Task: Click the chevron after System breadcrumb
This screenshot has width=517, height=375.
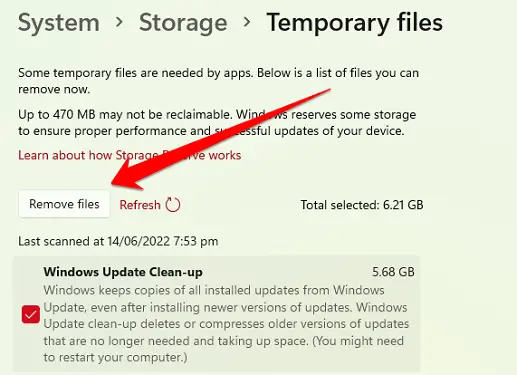Action: 119,22
